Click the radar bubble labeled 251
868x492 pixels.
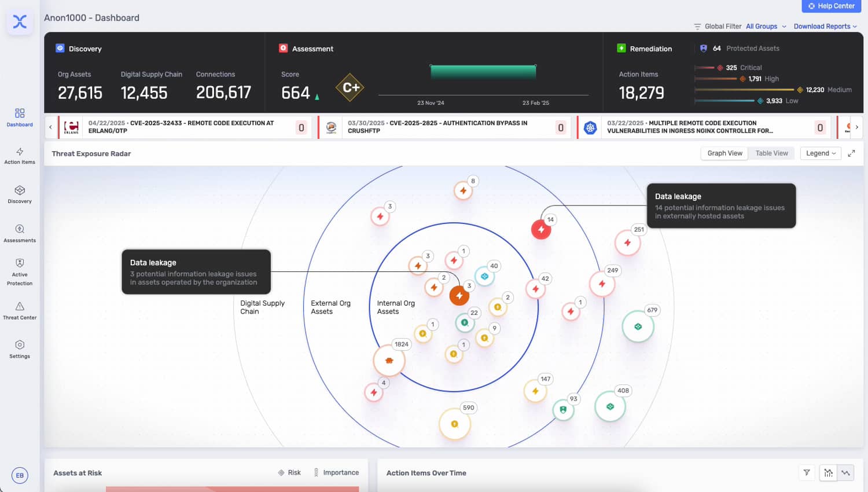click(x=628, y=243)
